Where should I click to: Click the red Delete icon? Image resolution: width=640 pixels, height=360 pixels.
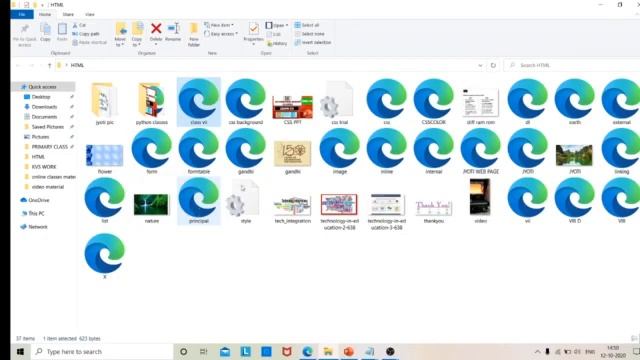(156, 29)
